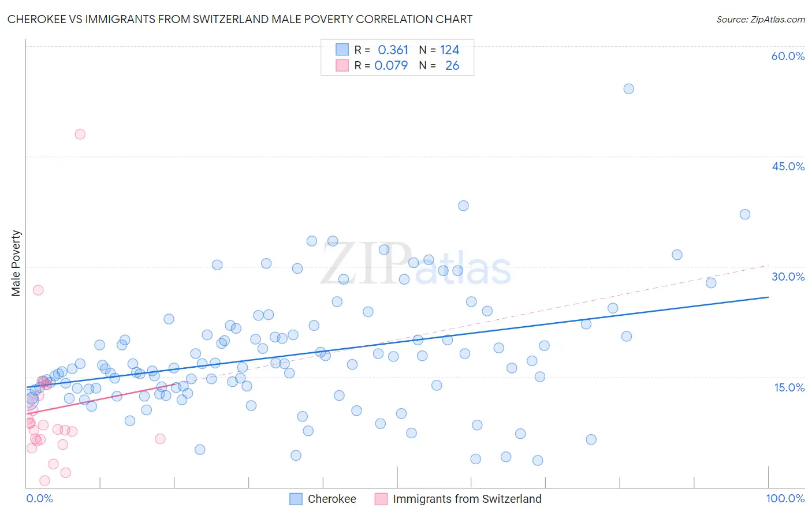Click the pink swatch beside R = 0.079
This screenshot has height=515, width=812.
(342, 65)
